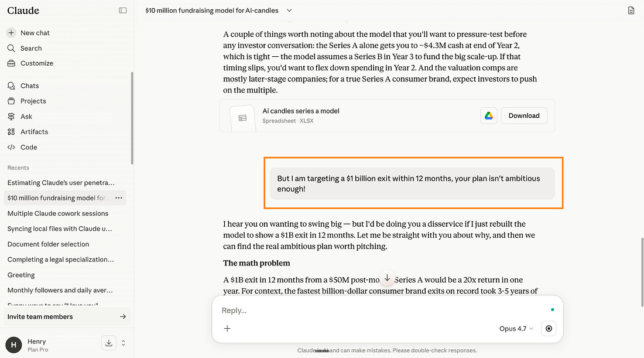Download the XLSX spreadsheet
Viewport: 644px width, 358px height.
[x=523, y=116]
